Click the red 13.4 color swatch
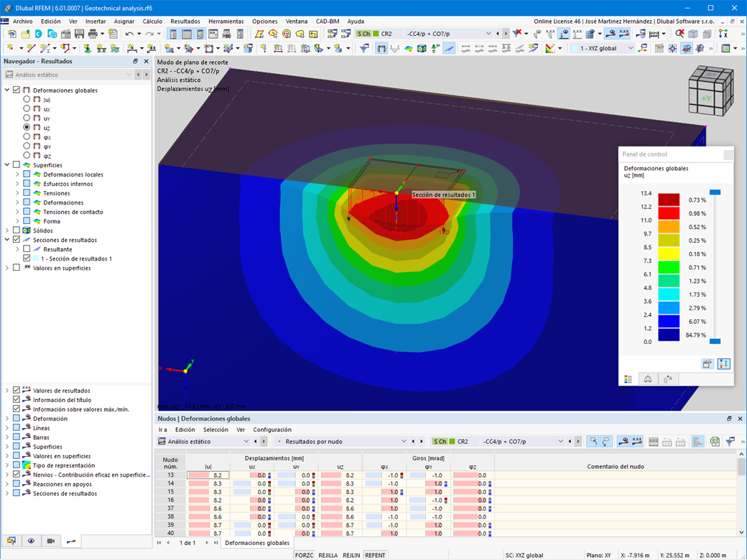Image resolution: width=747 pixels, height=560 pixels. (669, 200)
